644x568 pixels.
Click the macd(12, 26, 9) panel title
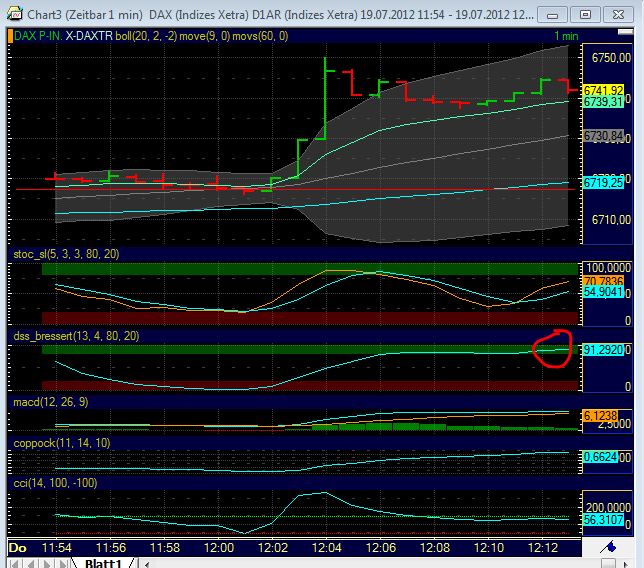click(51, 402)
